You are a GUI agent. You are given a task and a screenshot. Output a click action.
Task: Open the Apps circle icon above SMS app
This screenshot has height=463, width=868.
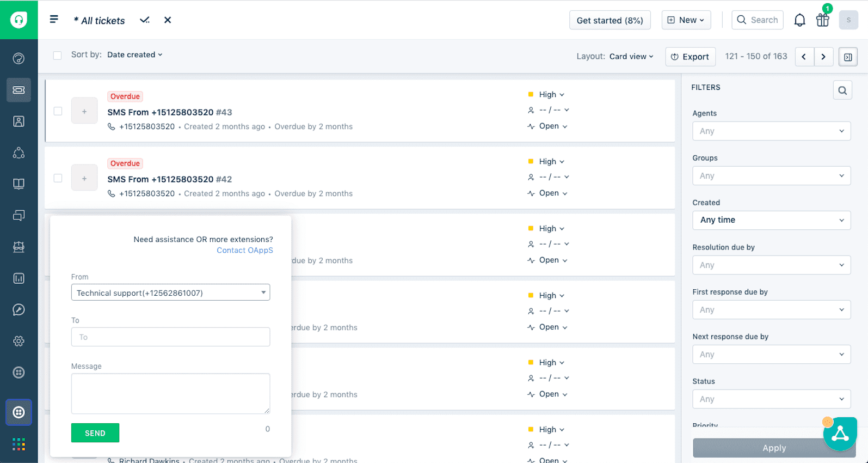19,373
